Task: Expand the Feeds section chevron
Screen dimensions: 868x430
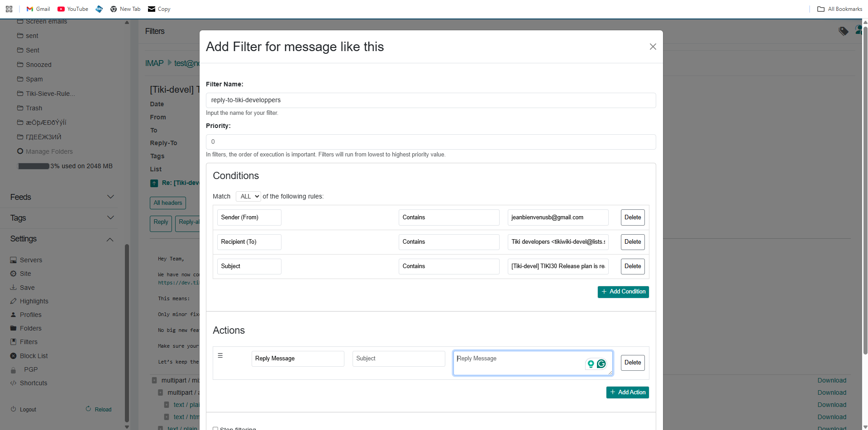Action: point(110,197)
